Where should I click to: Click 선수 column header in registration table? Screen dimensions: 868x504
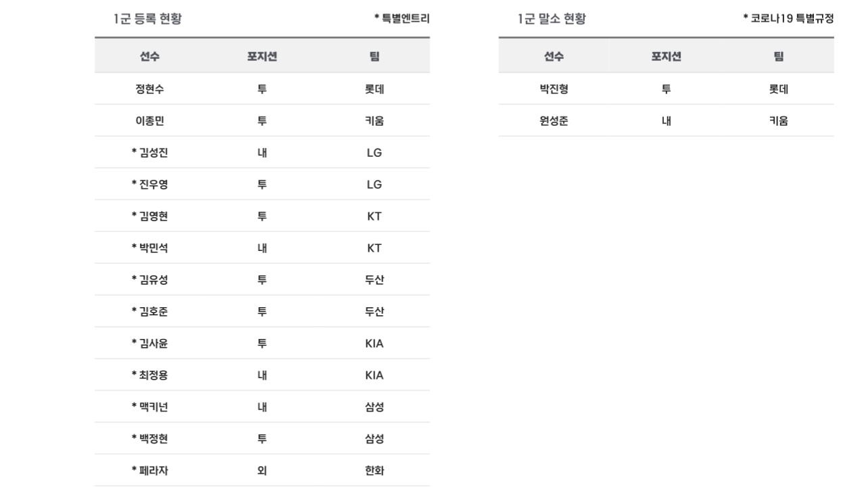[149, 57]
